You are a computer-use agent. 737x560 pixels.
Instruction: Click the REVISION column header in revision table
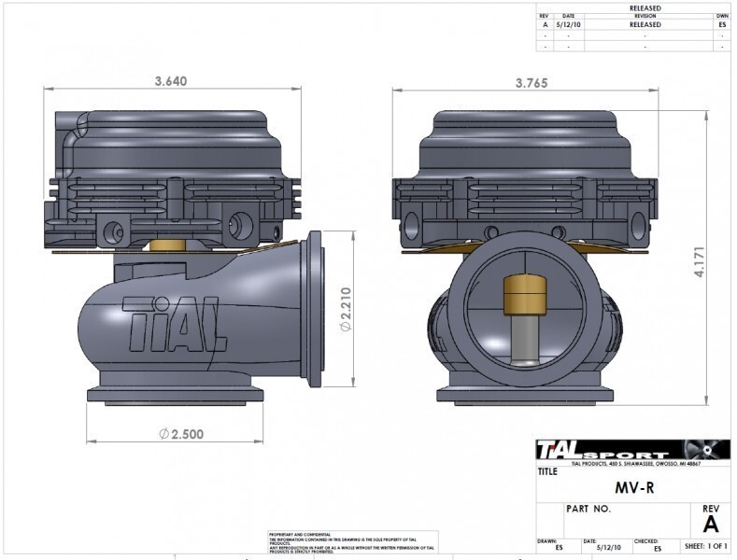[x=645, y=16]
